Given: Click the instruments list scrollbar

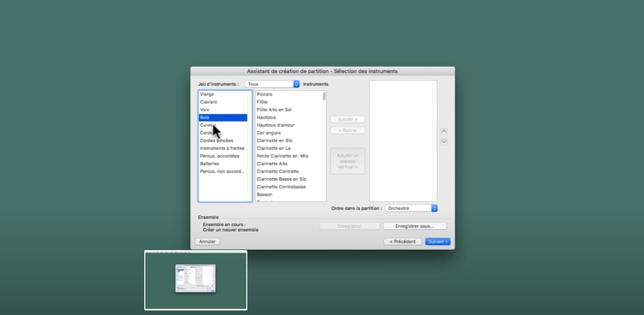Looking at the screenshot, I should point(324,96).
